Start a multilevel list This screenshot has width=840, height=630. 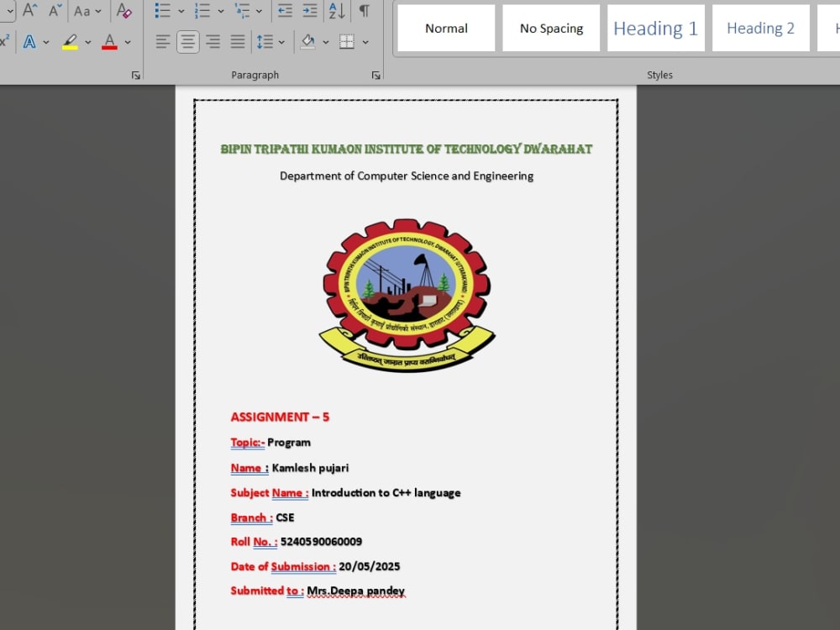[x=242, y=11]
